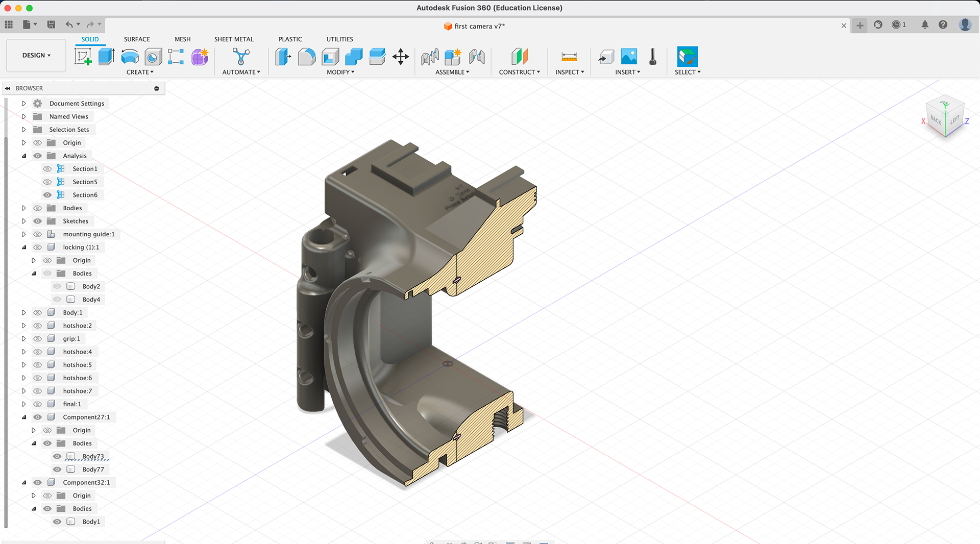Select the Revolve tool
Screen dimensions: 980x544
(130, 57)
